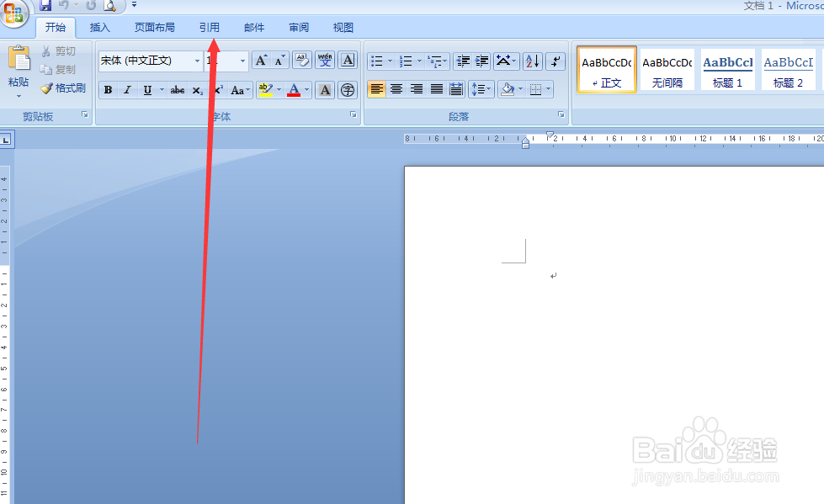This screenshot has height=504, width=824.
Task: Open phonetic guide (wén) icon
Action: tap(325, 61)
